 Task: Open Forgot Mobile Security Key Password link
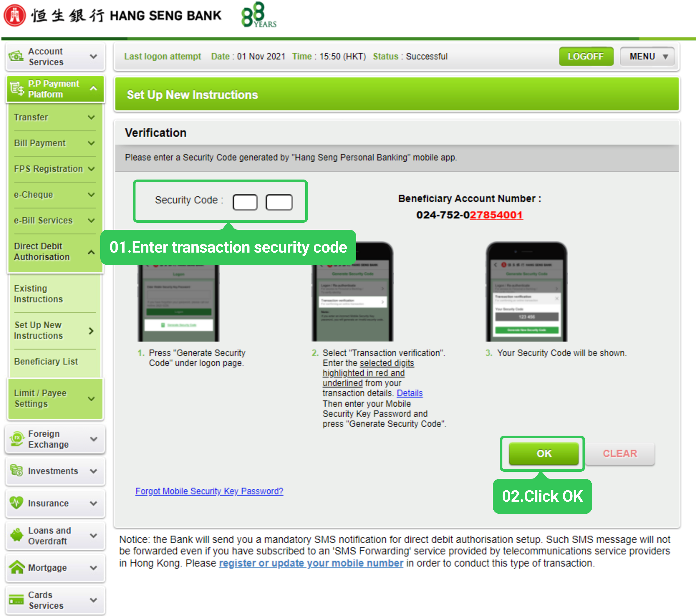click(x=209, y=491)
